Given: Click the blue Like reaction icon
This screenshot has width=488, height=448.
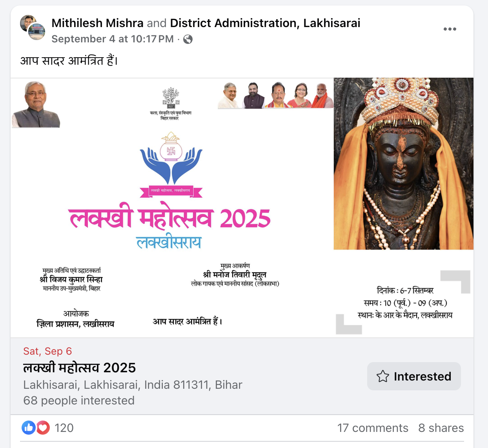Looking at the screenshot, I should click(29, 428).
